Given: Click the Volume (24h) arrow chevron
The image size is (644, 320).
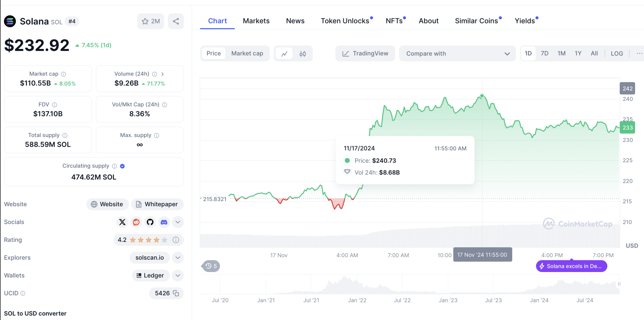Looking at the screenshot, I should [x=163, y=74].
